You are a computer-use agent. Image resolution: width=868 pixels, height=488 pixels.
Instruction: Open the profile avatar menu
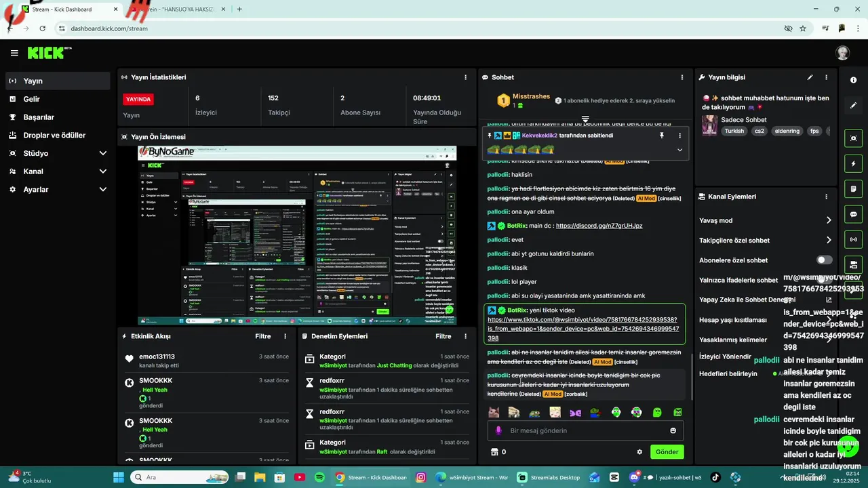(843, 53)
